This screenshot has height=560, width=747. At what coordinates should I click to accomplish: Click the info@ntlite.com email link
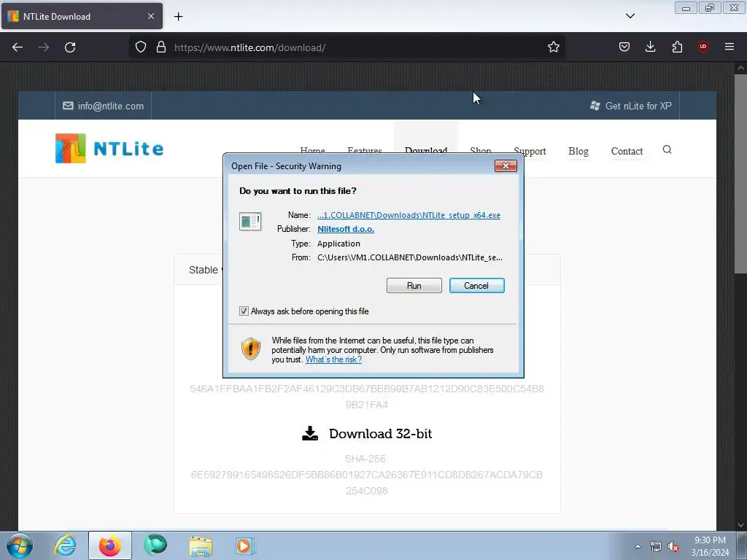click(104, 106)
